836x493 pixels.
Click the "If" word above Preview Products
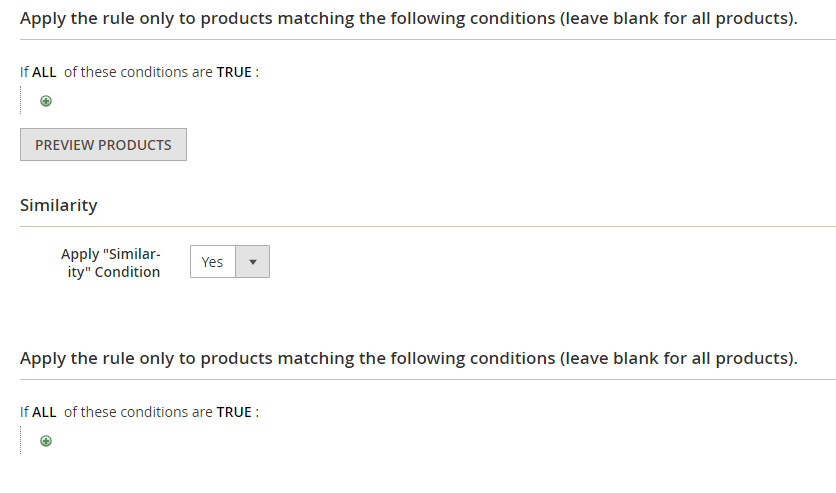pos(25,72)
